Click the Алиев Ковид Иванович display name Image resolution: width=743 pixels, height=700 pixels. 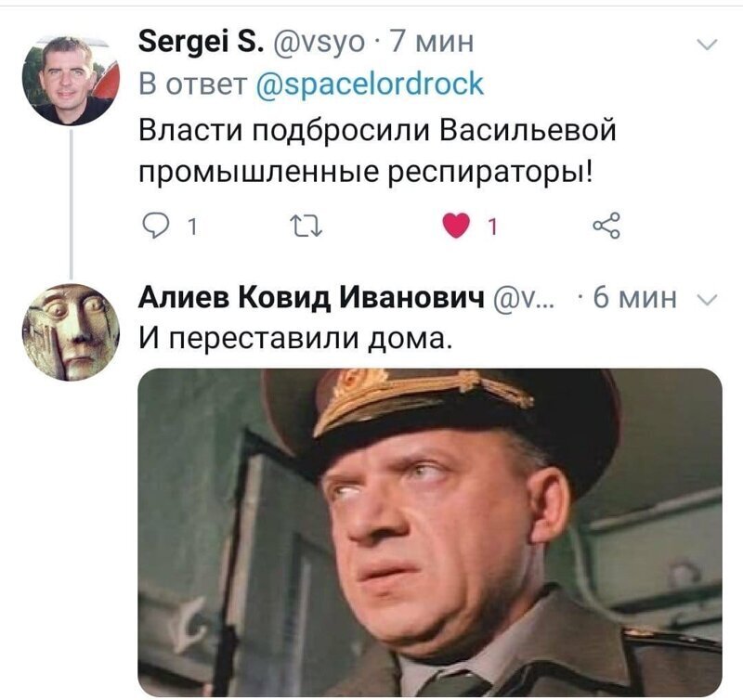pyautogui.click(x=311, y=298)
